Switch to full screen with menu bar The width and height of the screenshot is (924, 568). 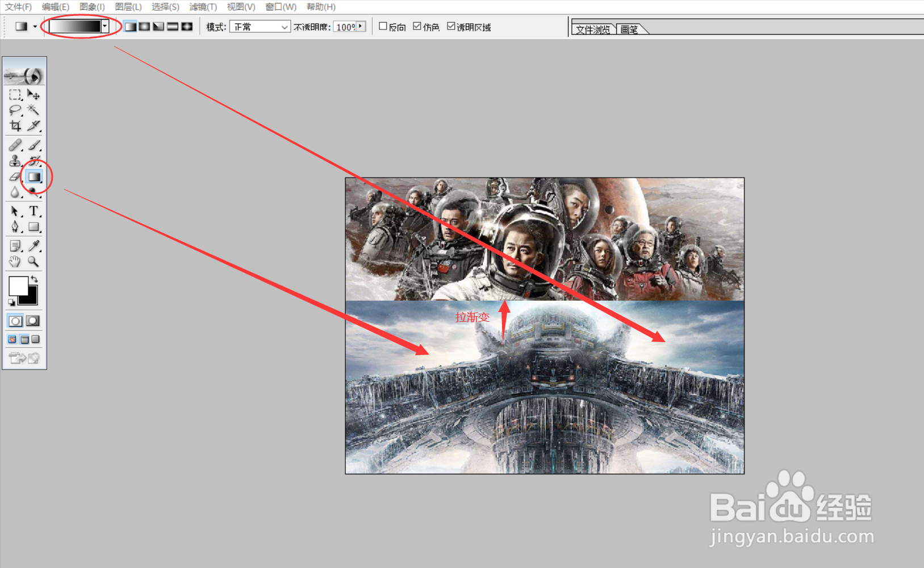click(24, 339)
